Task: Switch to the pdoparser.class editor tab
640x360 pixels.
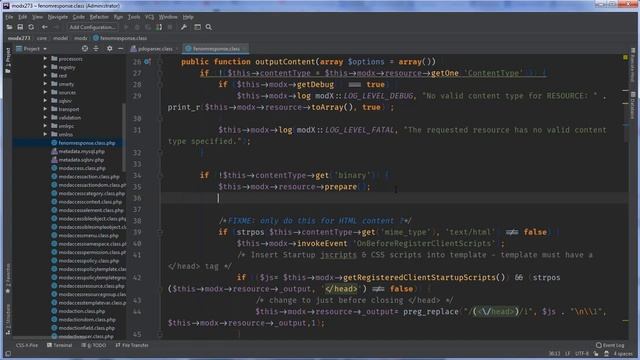Action: (155, 49)
